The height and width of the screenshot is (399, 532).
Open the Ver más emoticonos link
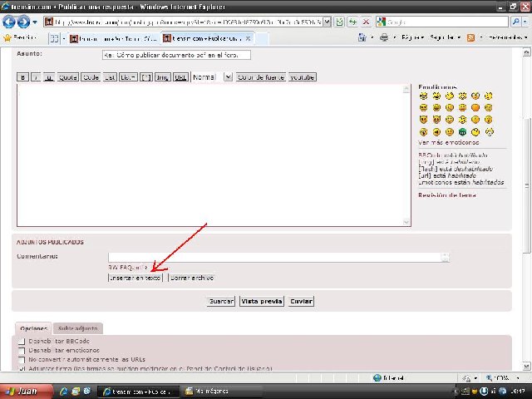pos(448,142)
